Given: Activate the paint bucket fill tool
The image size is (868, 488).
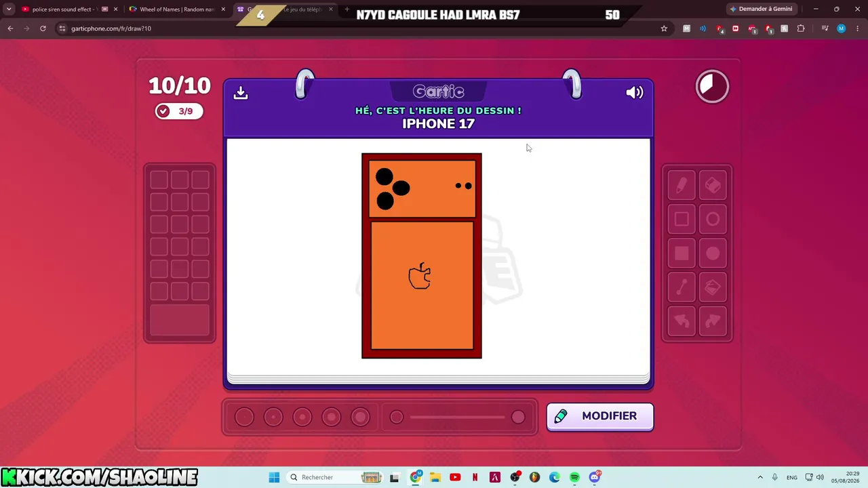Looking at the screenshot, I should coord(713,287).
